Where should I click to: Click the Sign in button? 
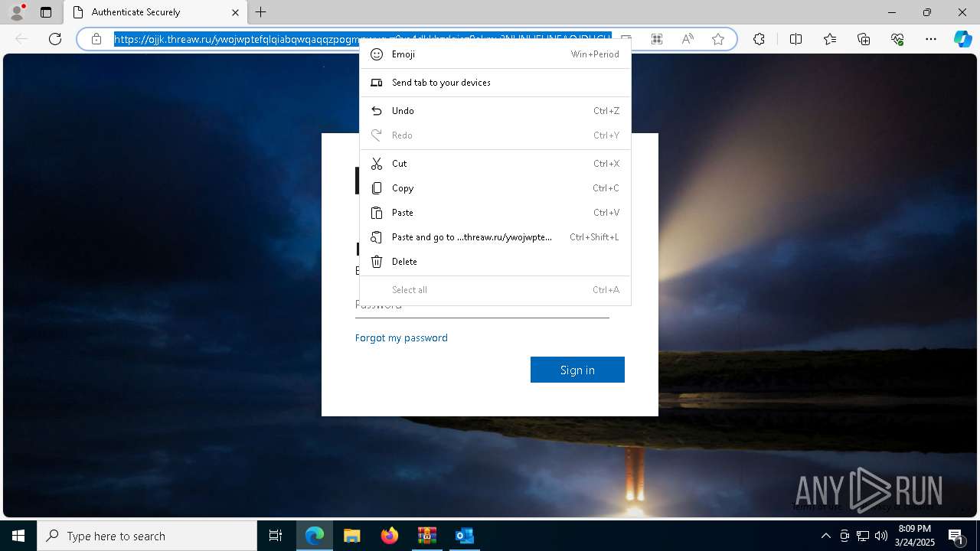tap(577, 370)
